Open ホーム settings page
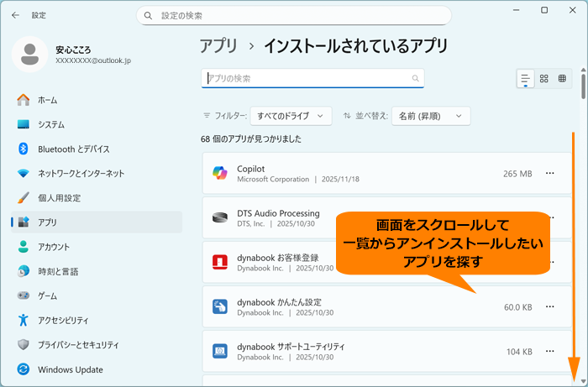 point(97,100)
